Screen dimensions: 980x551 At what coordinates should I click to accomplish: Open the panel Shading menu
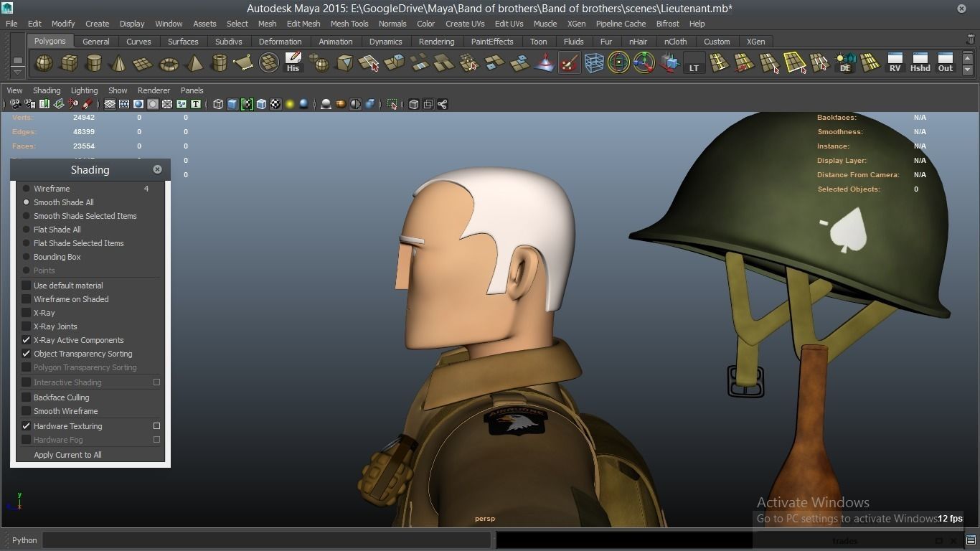(47, 90)
